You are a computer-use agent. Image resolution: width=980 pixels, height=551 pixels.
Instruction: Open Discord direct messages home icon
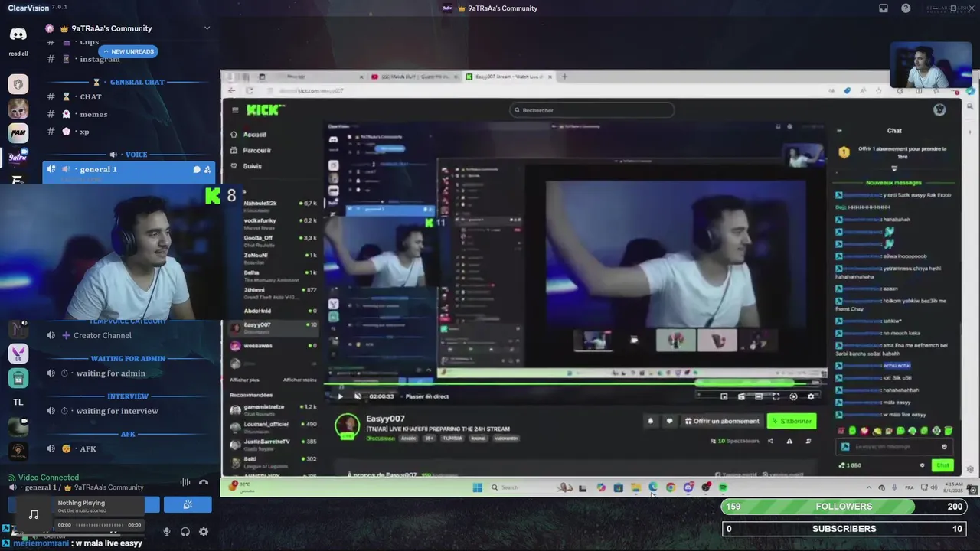tap(18, 34)
